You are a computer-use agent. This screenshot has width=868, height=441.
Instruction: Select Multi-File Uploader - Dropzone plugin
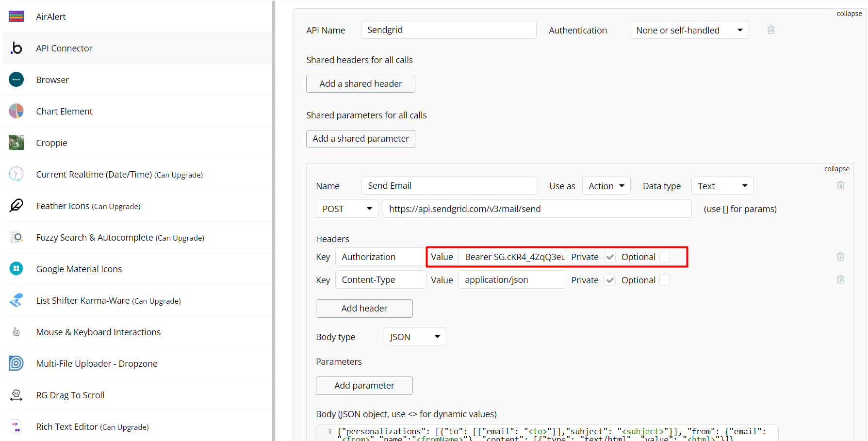click(138, 363)
